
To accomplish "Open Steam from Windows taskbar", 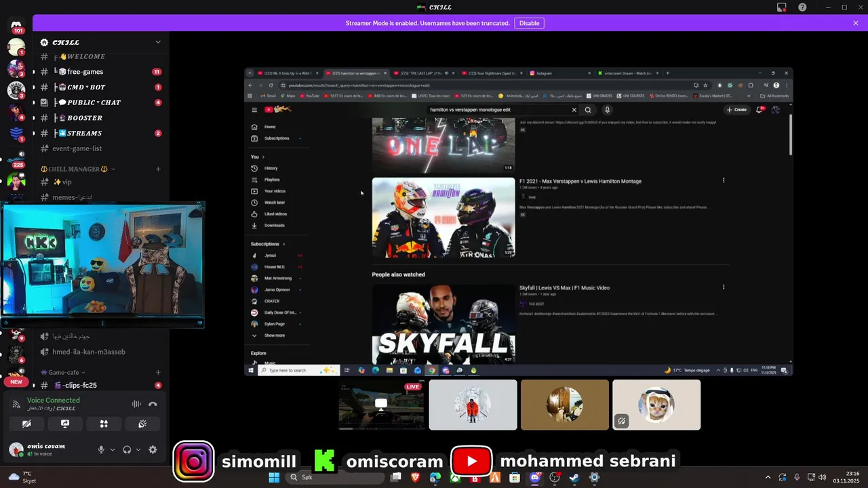I will coord(574,477).
